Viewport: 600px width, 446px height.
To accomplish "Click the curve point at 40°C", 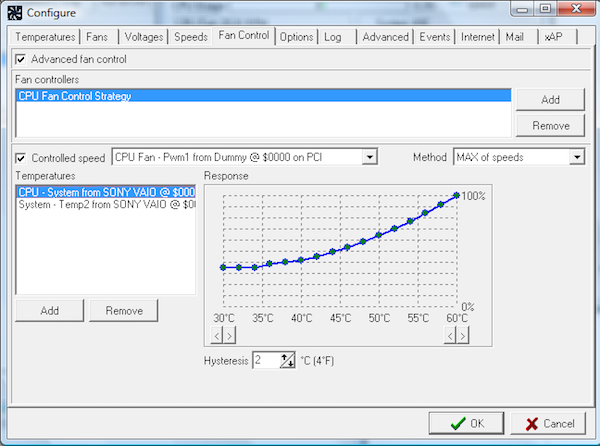I will click(301, 260).
